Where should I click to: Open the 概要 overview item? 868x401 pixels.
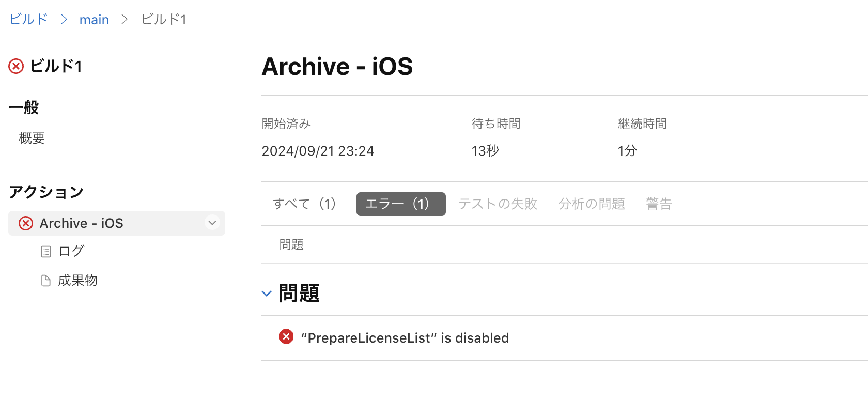[32, 138]
